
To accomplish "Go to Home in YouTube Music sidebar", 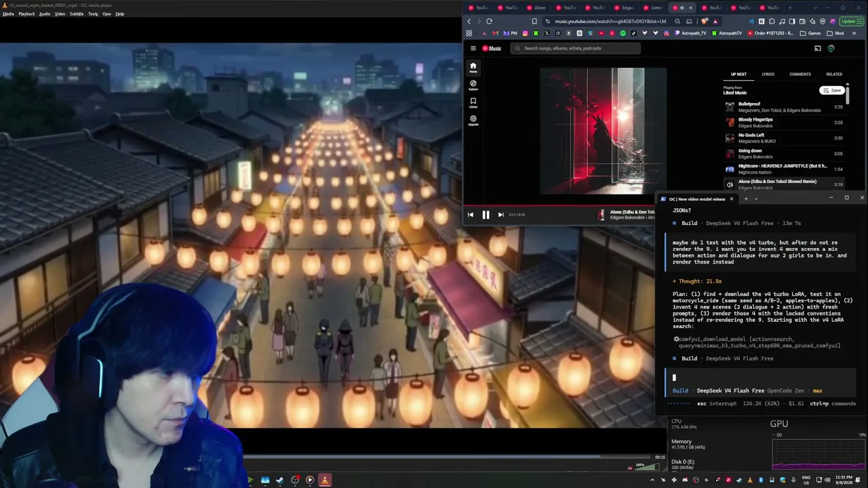I will (473, 67).
